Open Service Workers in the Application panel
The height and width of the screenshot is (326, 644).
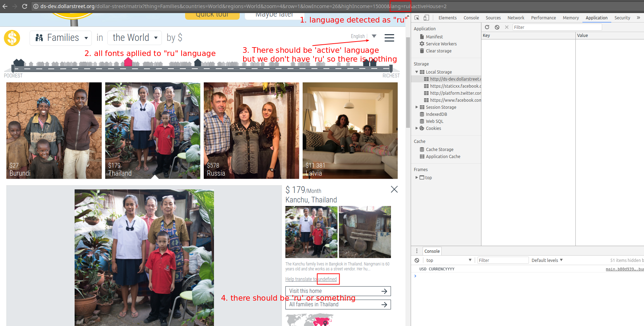pos(441,44)
